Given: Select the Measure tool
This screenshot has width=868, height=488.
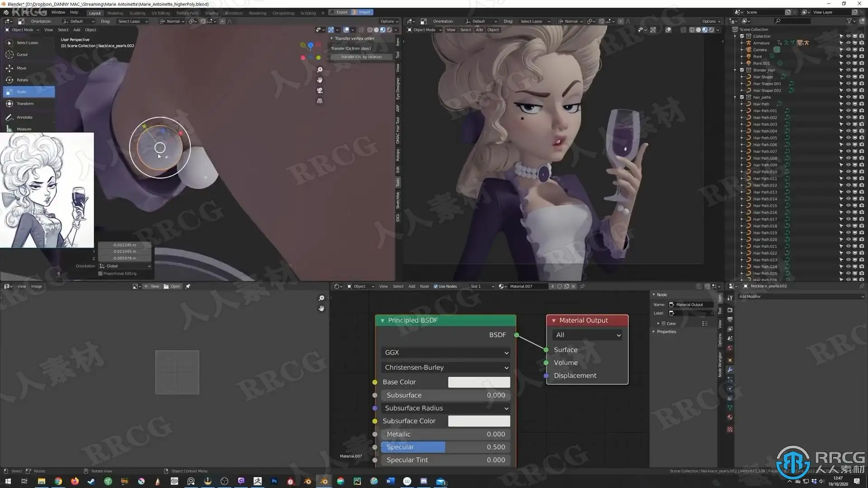Looking at the screenshot, I should click(29, 129).
